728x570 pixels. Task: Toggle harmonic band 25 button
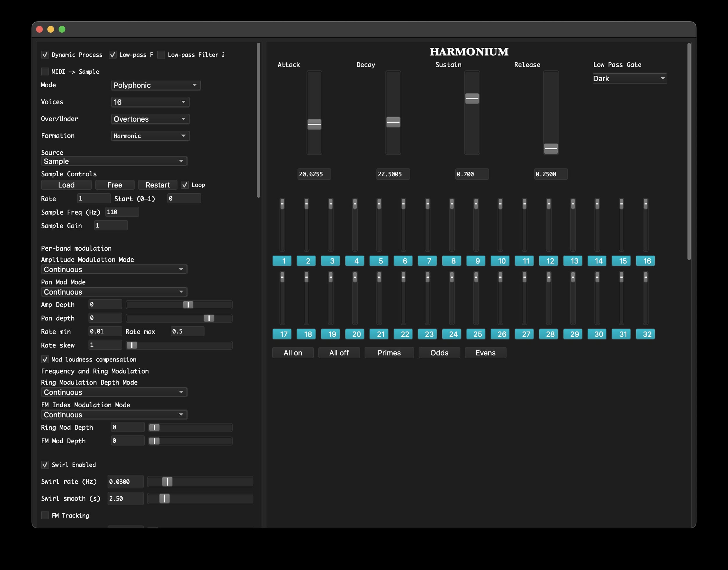[476, 334]
